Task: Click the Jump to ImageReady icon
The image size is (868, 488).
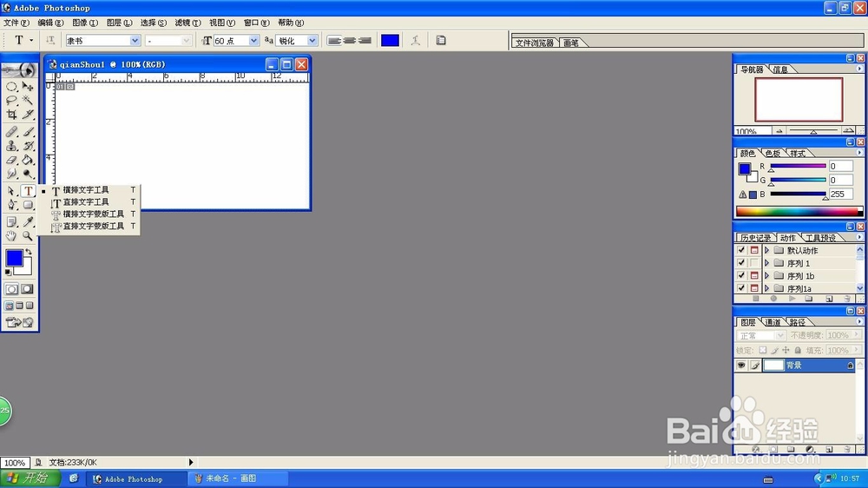Action: [x=19, y=322]
